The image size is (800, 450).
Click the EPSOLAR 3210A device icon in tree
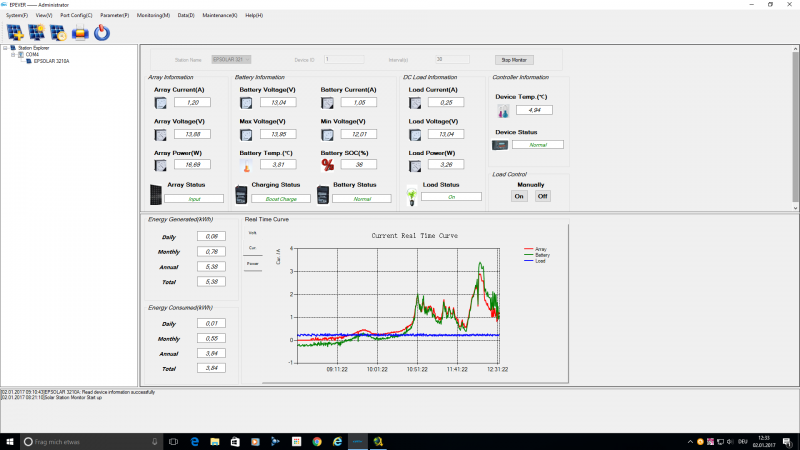click(29, 61)
